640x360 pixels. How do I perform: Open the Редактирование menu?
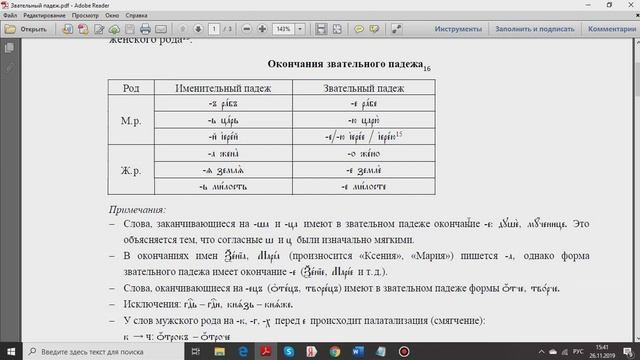44,16
